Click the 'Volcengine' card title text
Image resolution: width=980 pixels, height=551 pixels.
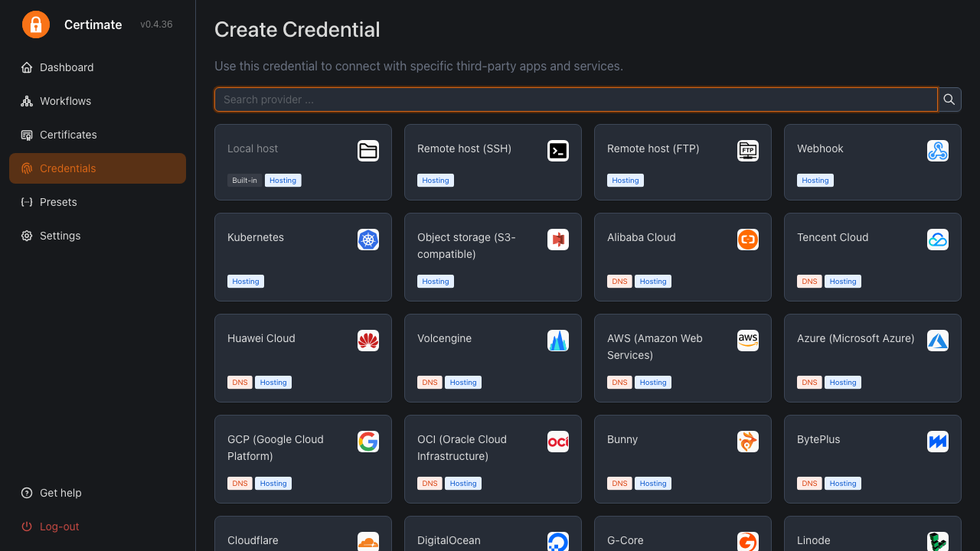[x=444, y=338]
